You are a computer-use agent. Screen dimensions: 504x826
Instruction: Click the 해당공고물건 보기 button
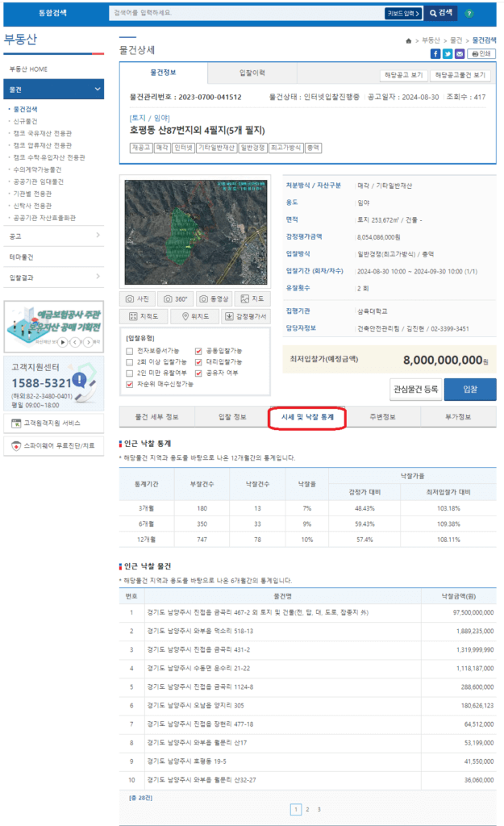tap(460, 75)
